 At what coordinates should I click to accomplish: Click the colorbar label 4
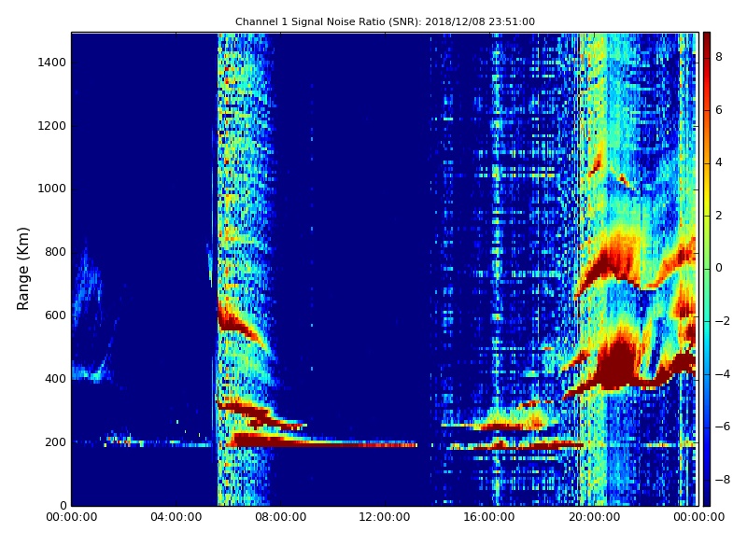(719, 162)
